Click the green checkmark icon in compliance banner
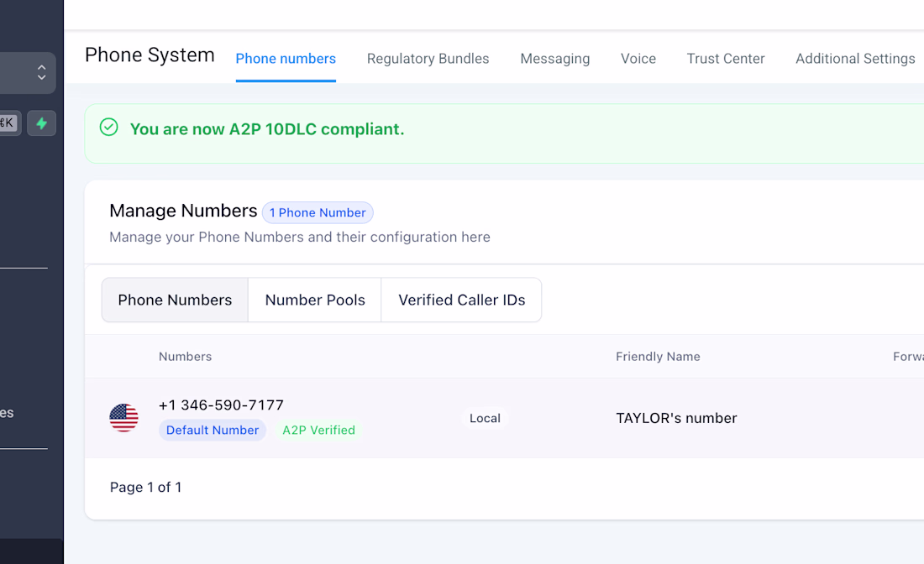 109,128
